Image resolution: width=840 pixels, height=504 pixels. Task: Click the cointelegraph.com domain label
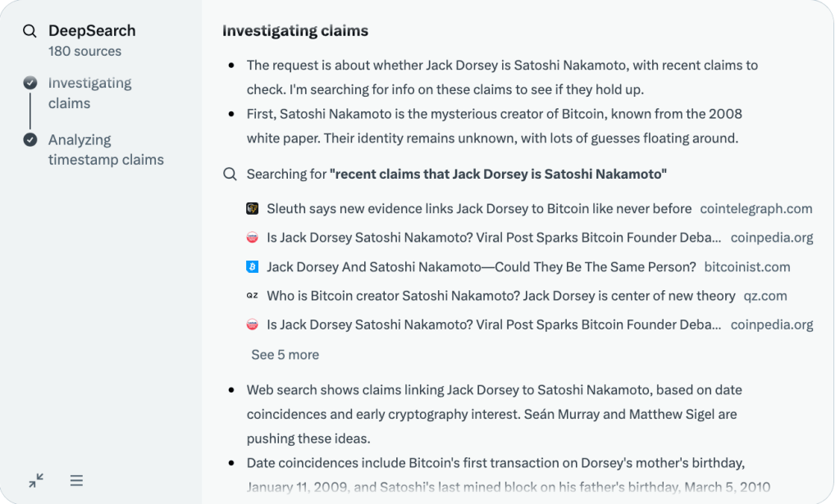tap(756, 209)
